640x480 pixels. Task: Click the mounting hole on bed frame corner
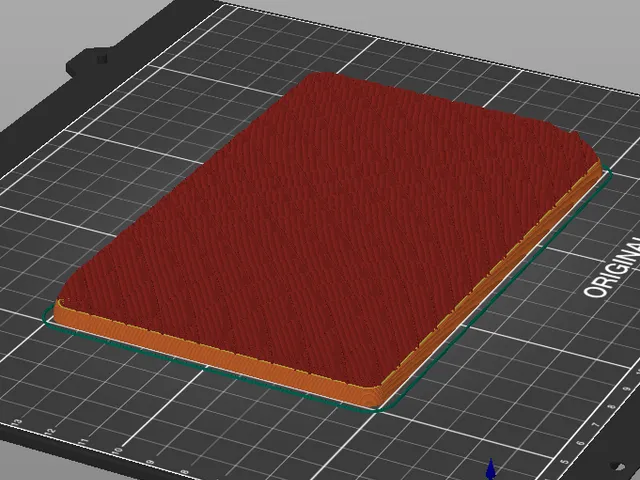tap(619, 467)
